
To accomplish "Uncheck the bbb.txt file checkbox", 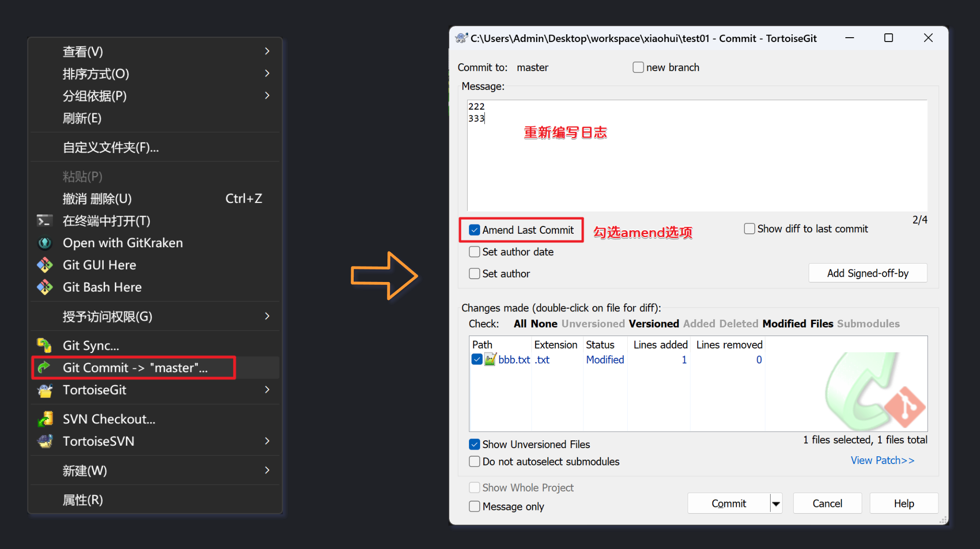I will (x=477, y=359).
